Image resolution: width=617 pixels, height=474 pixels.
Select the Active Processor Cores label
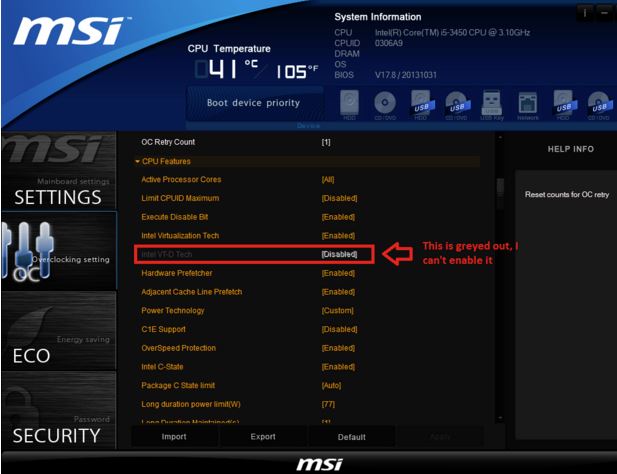pyautogui.click(x=181, y=180)
